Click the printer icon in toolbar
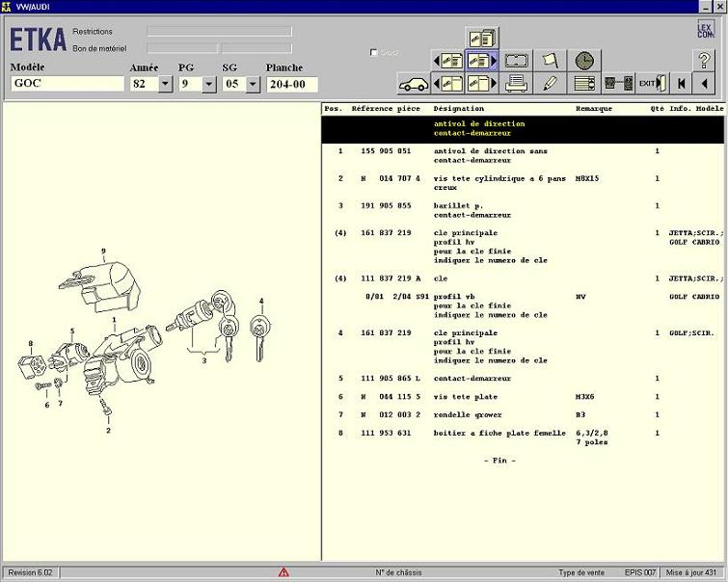This screenshot has height=582, width=728. pos(516,84)
